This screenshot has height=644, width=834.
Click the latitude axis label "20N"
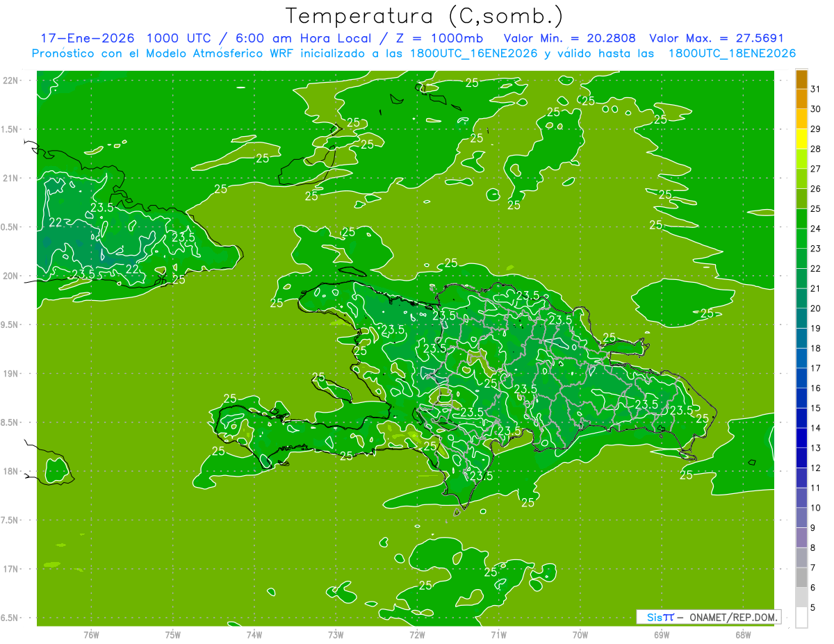12,276
